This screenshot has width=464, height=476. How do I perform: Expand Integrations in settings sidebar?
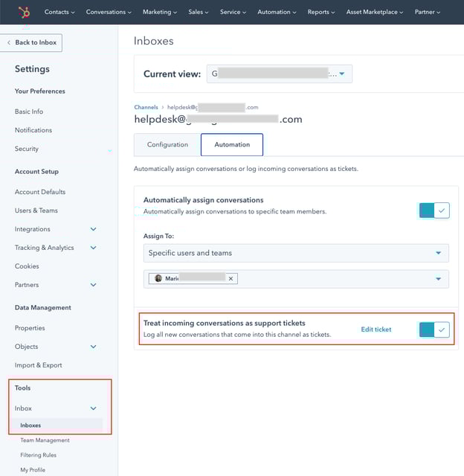click(x=93, y=229)
